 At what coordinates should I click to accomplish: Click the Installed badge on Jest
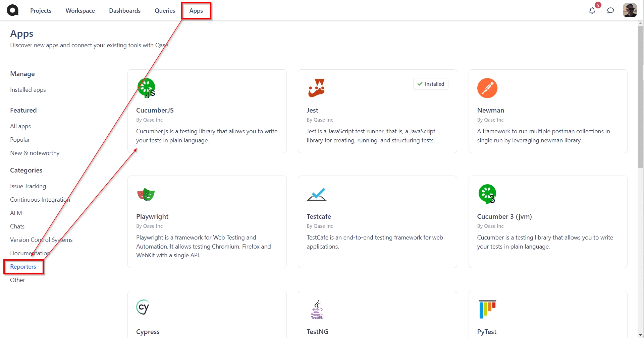click(x=431, y=84)
